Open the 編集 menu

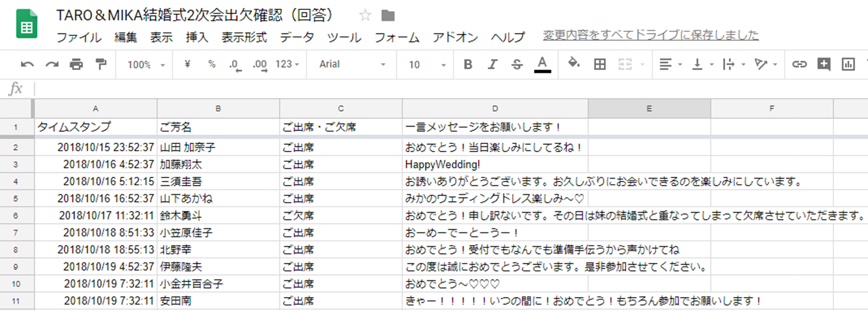[x=126, y=38]
